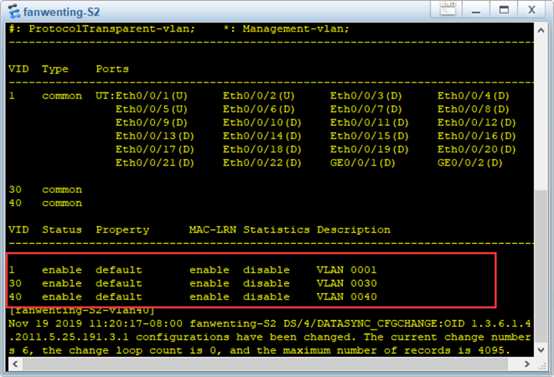554x377 pixels.
Task: Click 'DS/4/DATASYNC_CFGCHANGE:OID' log text
Action: click(x=375, y=324)
